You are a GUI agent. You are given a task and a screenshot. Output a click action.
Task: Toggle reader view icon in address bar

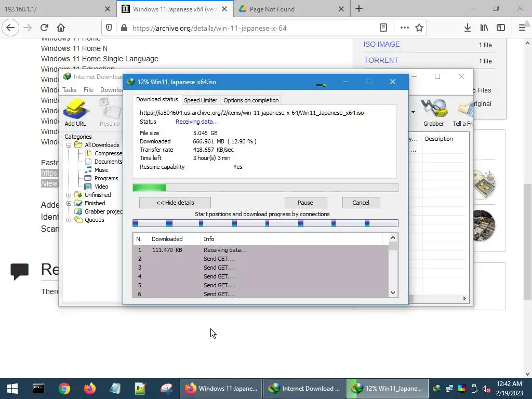point(383,28)
